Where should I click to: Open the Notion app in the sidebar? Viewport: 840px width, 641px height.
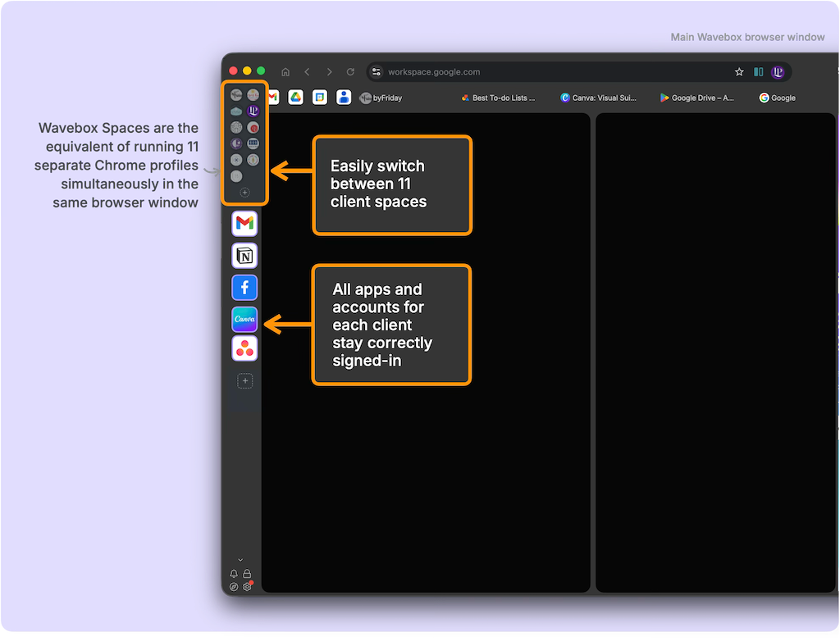(x=244, y=255)
